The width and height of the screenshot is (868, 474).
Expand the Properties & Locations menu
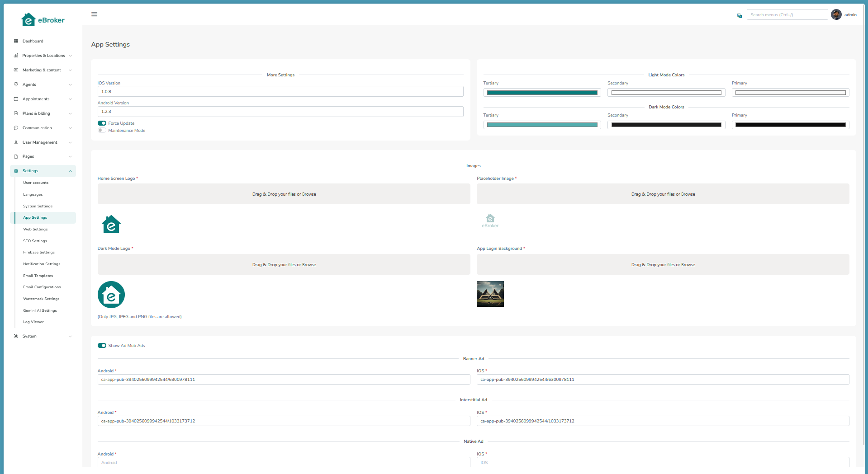click(x=70, y=56)
